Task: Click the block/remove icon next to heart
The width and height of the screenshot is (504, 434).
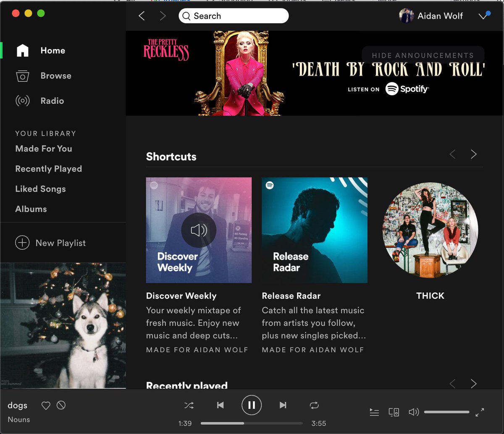Action: 61,405
